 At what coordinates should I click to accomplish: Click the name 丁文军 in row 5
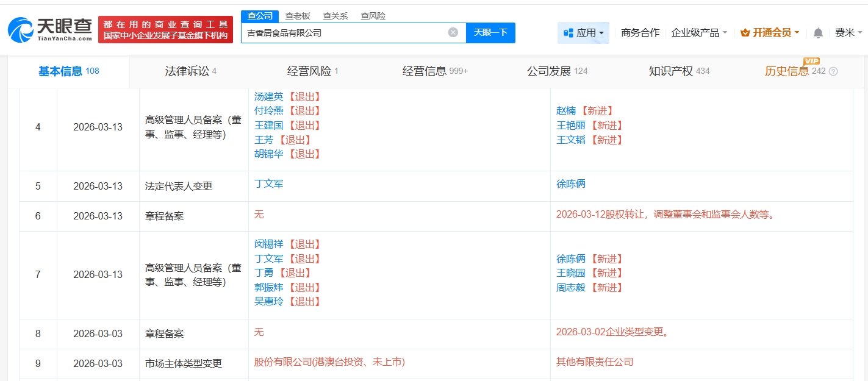click(x=268, y=183)
